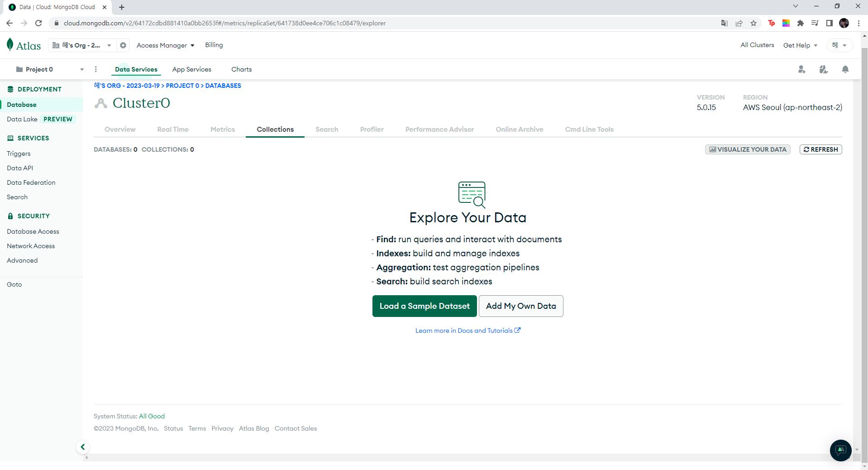This screenshot has height=470, width=868.
Task: Refresh the collections list
Action: tap(821, 149)
